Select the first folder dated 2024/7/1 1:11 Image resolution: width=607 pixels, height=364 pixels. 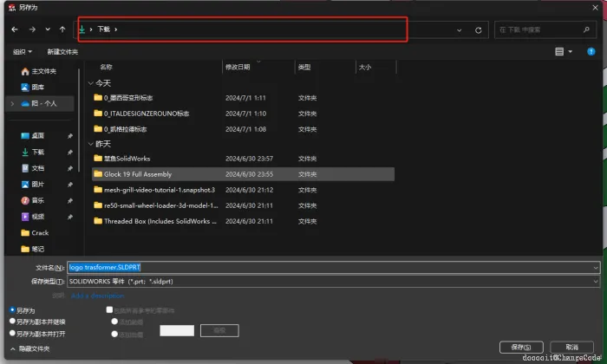[243, 98]
